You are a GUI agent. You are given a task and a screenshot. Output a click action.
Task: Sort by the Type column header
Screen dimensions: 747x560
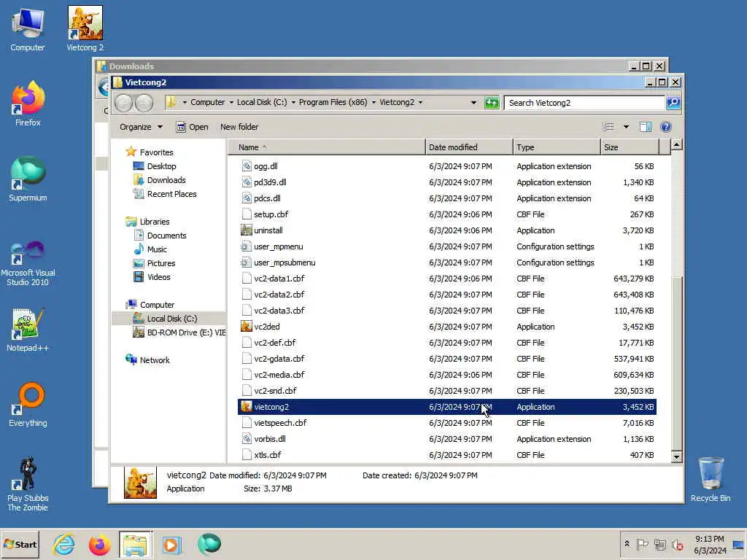point(557,147)
